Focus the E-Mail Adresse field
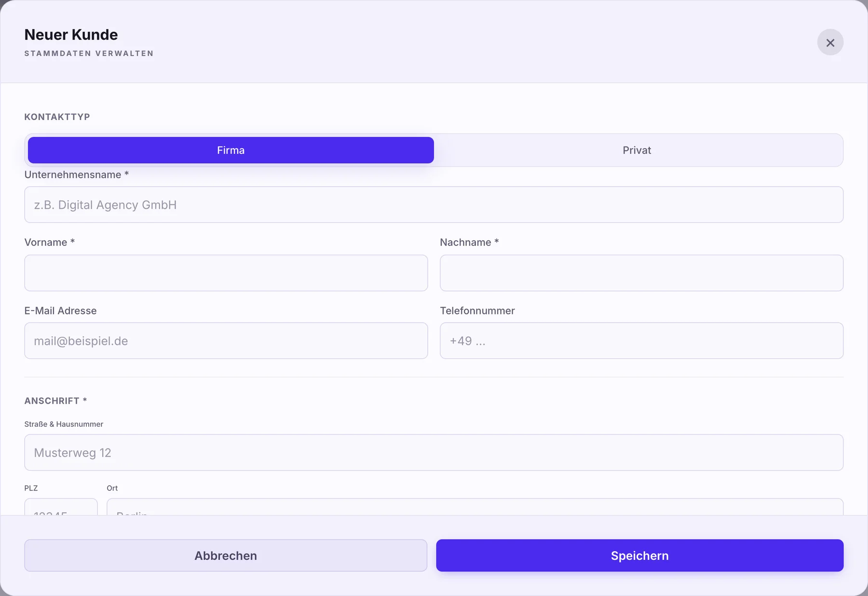This screenshot has height=596, width=868. [x=226, y=340]
